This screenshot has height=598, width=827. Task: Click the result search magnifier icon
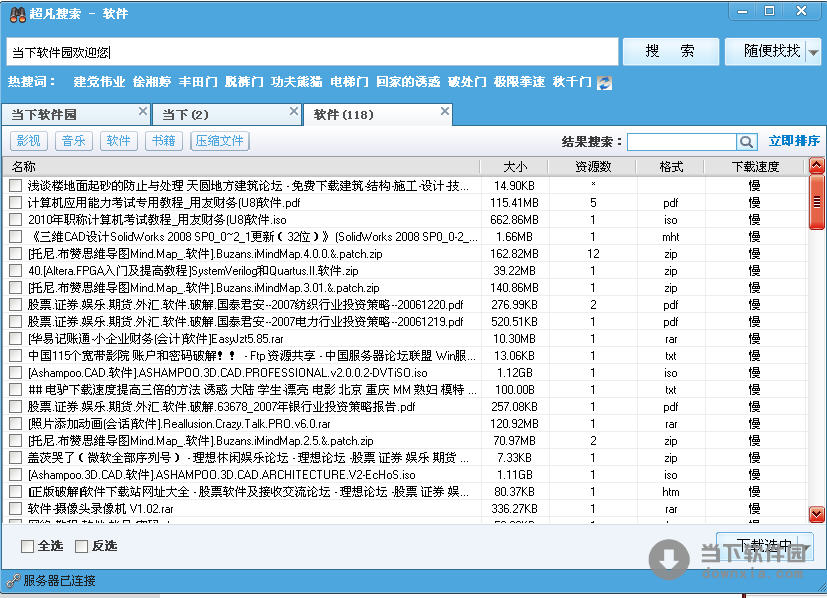(x=746, y=141)
